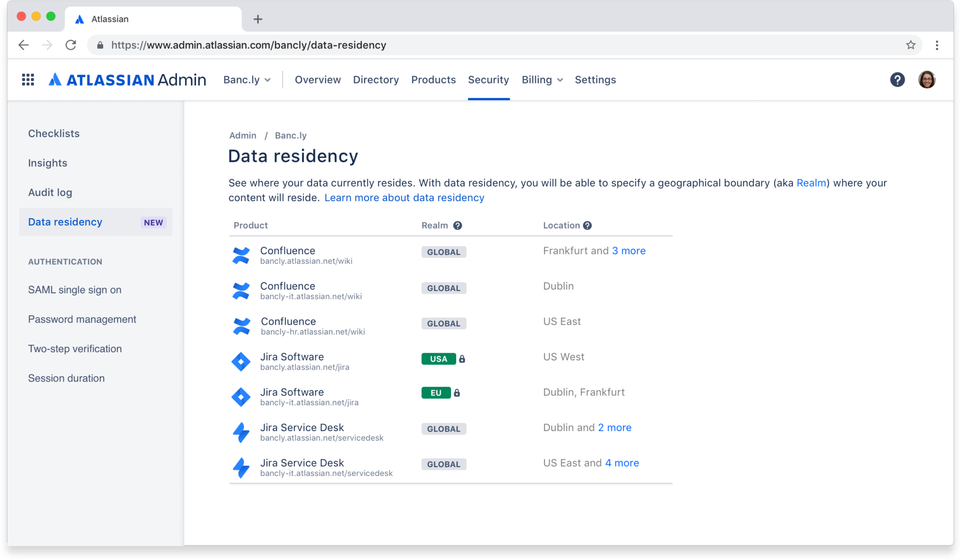Click the Location column help icon
This screenshot has width=961, height=560.
[x=587, y=226]
